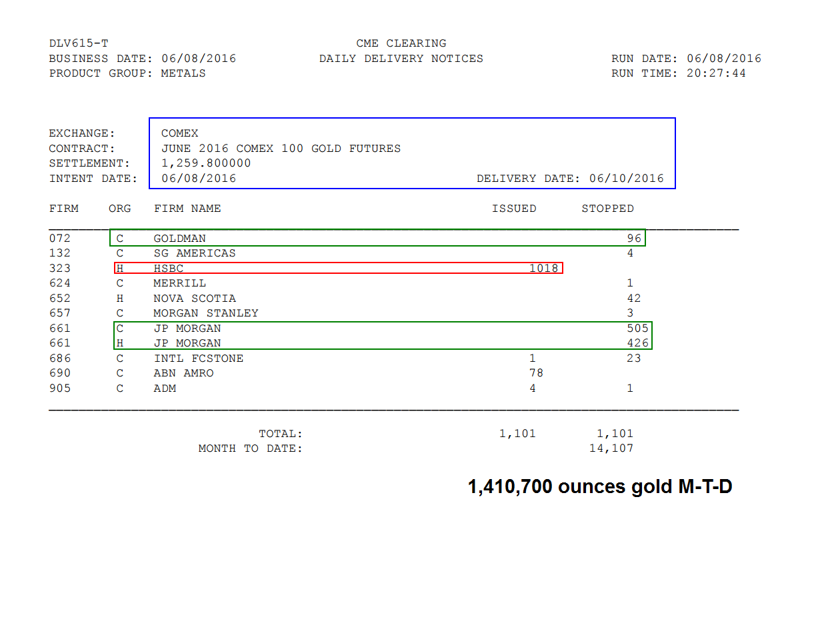
Task: Select firm number 072
Action: point(60,239)
